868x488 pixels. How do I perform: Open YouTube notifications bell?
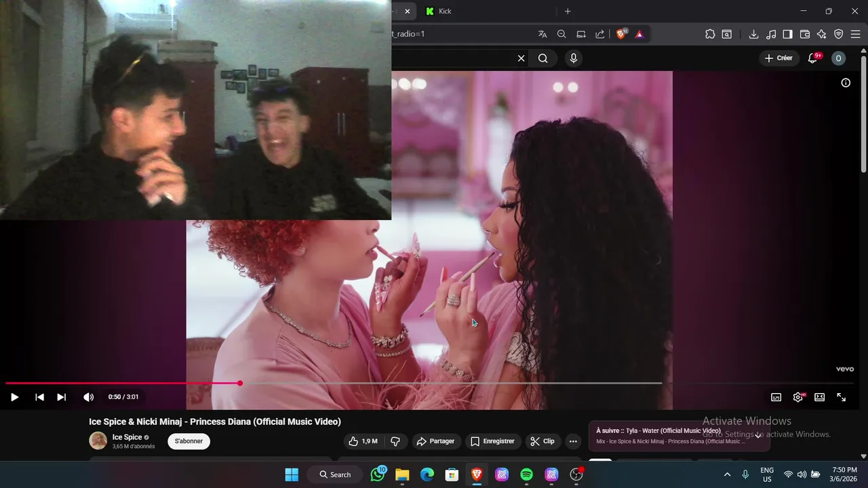coord(813,58)
